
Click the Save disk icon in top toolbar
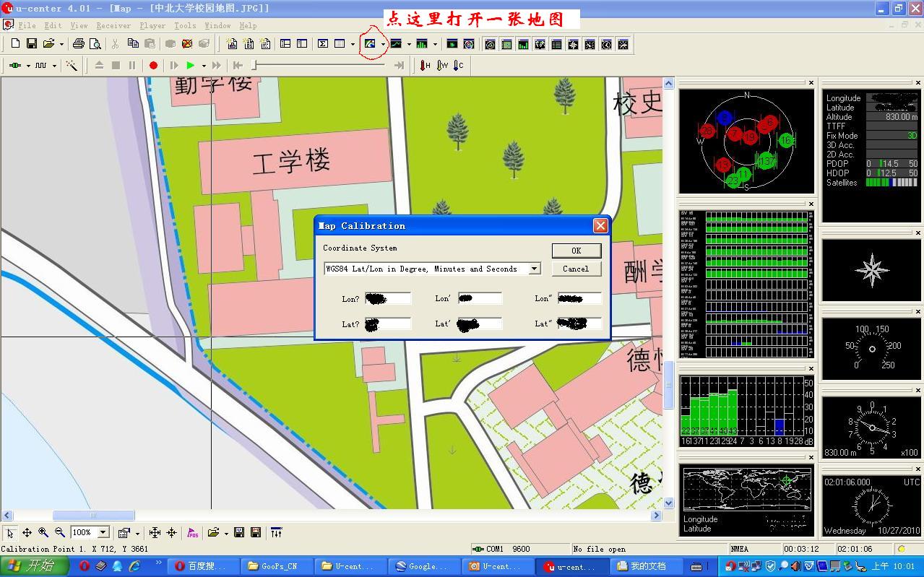32,44
